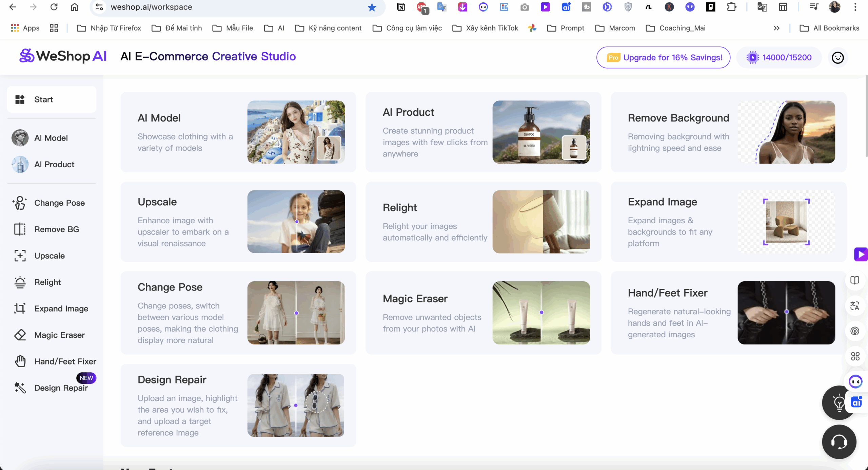868x470 pixels.
Task: Open the Prompt bookmark folder
Action: (x=565, y=28)
